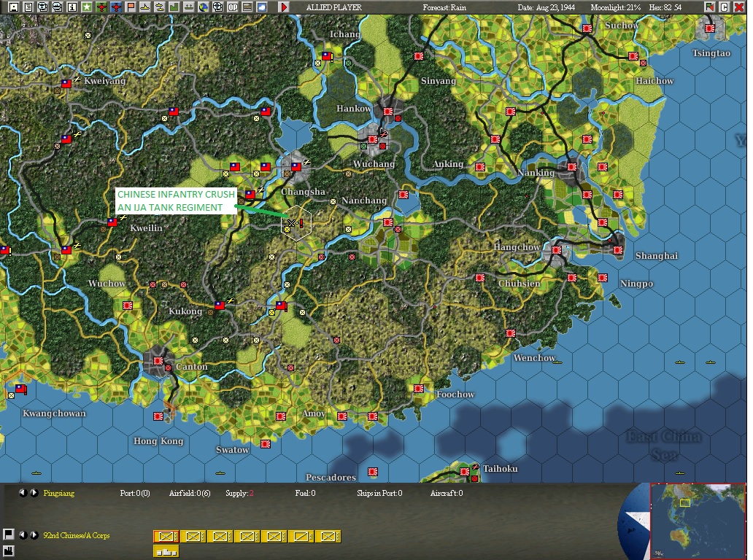Open the green factory industry icon
Screen dimensions: 753x560
click(x=174, y=7)
